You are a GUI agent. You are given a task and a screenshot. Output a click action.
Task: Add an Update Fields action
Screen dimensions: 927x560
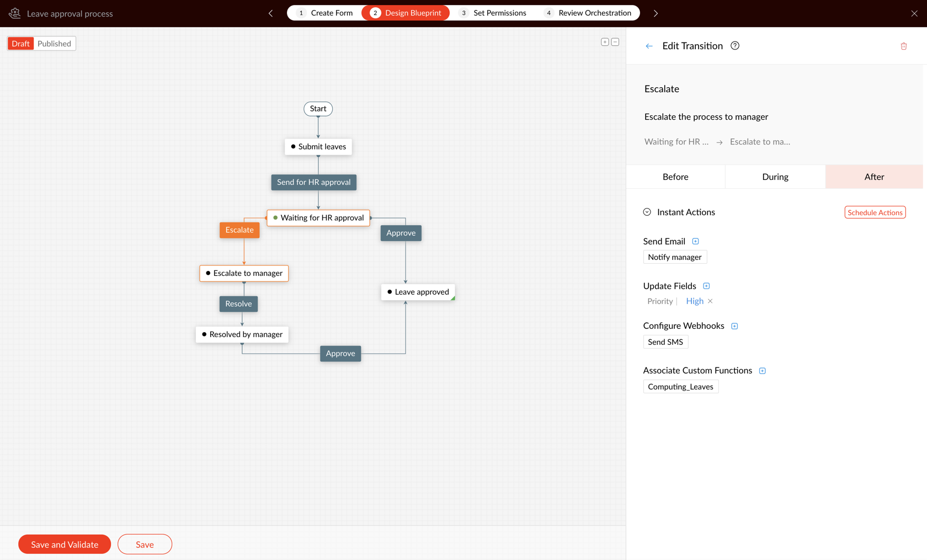(706, 286)
